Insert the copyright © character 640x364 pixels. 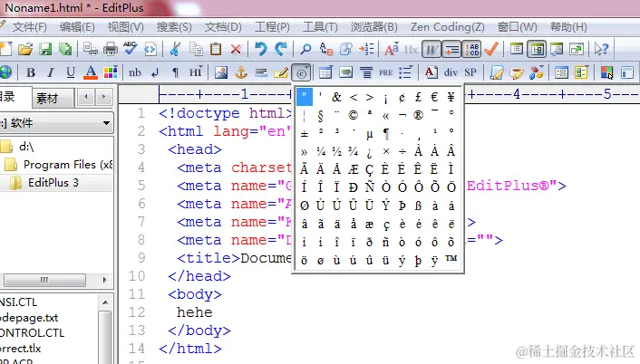[x=353, y=115]
